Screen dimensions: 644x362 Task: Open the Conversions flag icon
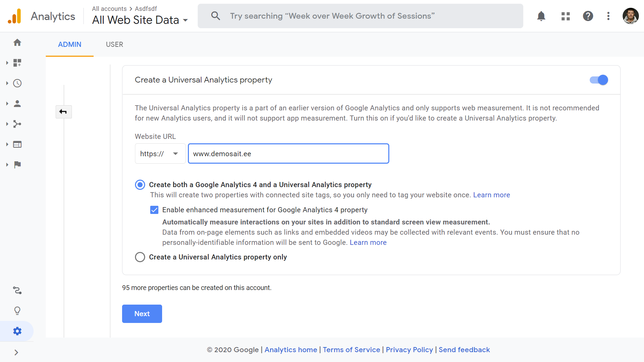(17, 165)
